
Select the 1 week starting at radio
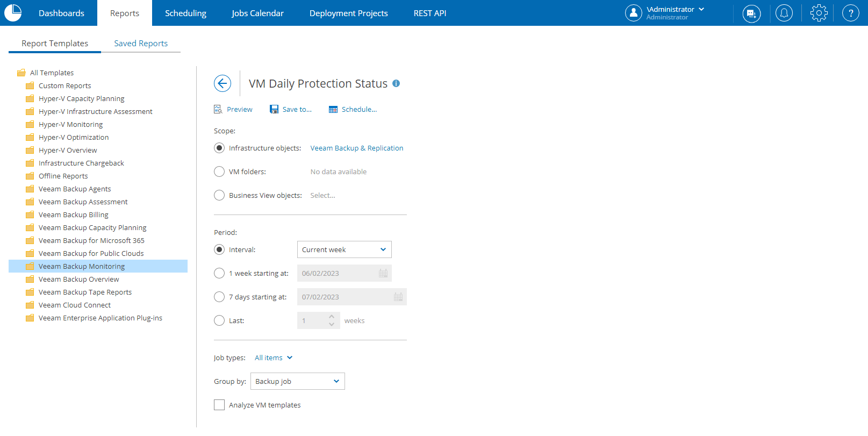point(219,273)
